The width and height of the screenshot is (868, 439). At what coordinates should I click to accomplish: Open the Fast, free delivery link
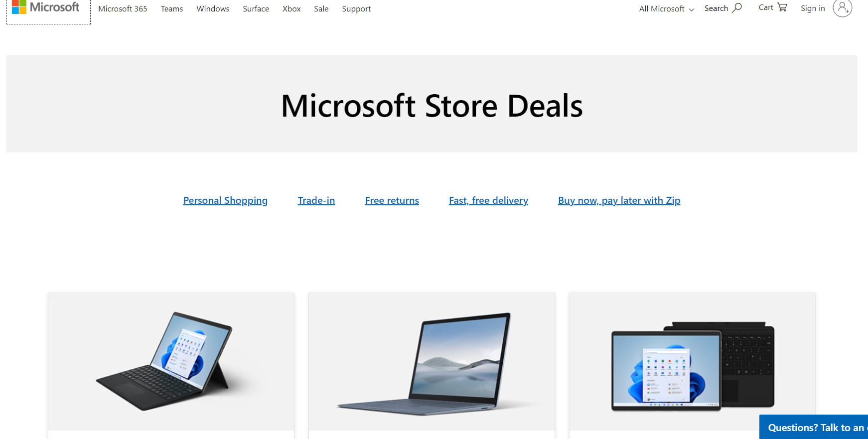point(488,200)
